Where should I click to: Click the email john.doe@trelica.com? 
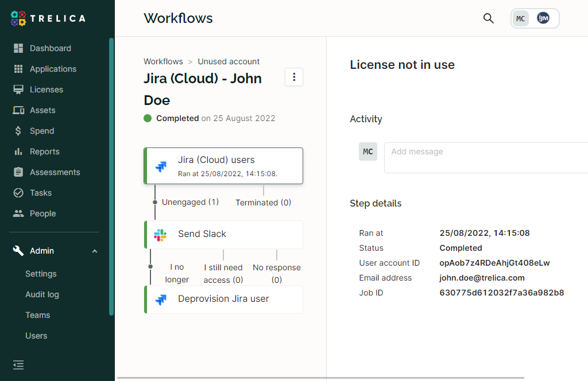(x=482, y=278)
